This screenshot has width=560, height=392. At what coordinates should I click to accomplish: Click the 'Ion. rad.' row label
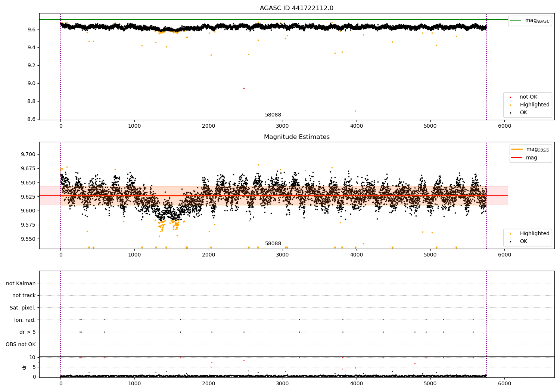pyautogui.click(x=25, y=320)
